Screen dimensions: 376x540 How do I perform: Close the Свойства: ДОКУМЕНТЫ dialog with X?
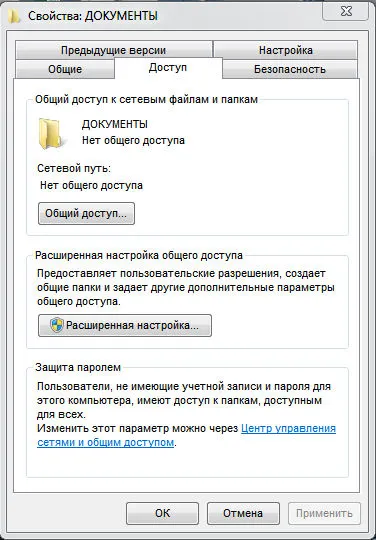point(346,11)
